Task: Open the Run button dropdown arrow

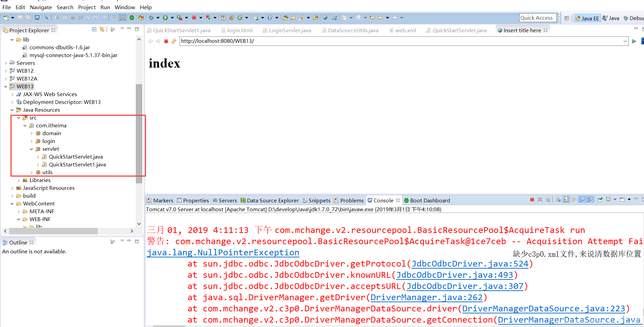Action: pos(172,18)
